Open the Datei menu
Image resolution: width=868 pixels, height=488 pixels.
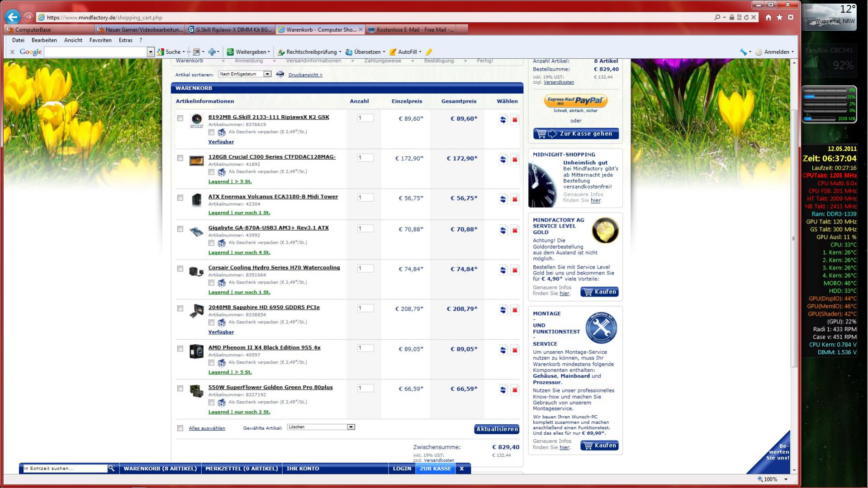(18, 40)
